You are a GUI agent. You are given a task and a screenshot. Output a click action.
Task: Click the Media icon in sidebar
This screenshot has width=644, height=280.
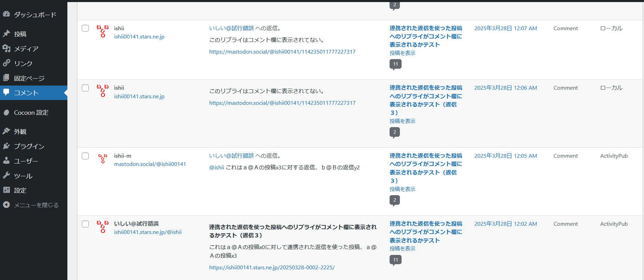coord(7,48)
